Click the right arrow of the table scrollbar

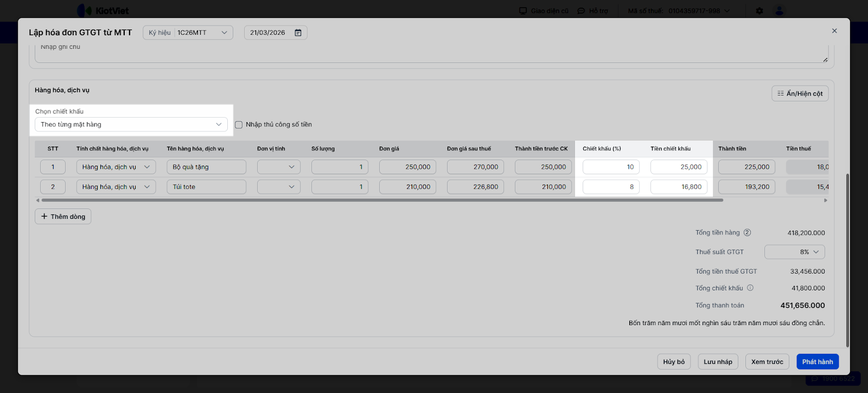pyautogui.click(x=826, y=200)
